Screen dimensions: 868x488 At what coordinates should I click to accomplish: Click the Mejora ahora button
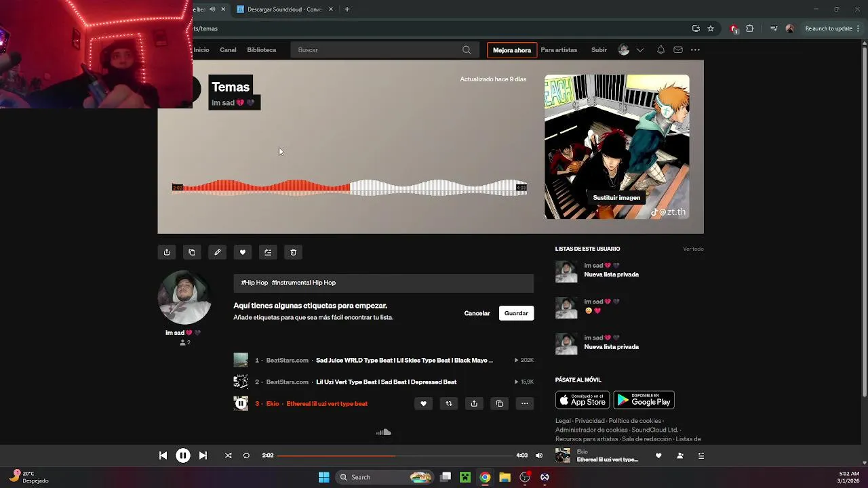coord(512,50)
